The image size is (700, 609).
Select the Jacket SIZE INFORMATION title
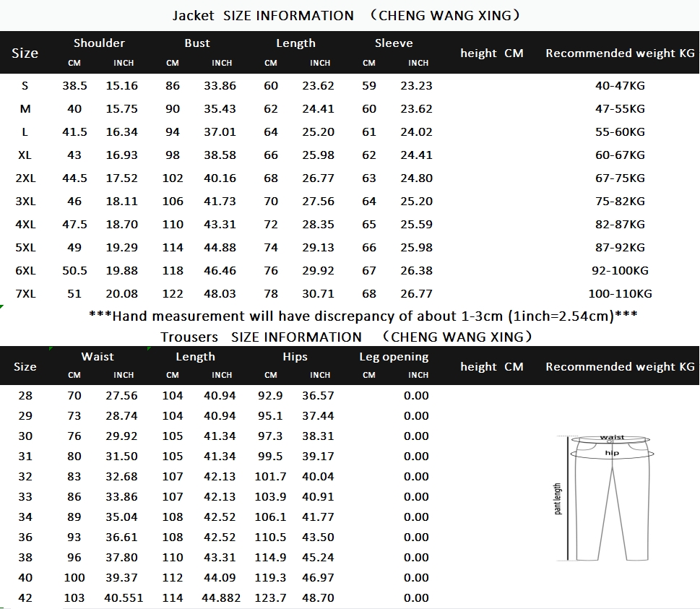[346, 16]
